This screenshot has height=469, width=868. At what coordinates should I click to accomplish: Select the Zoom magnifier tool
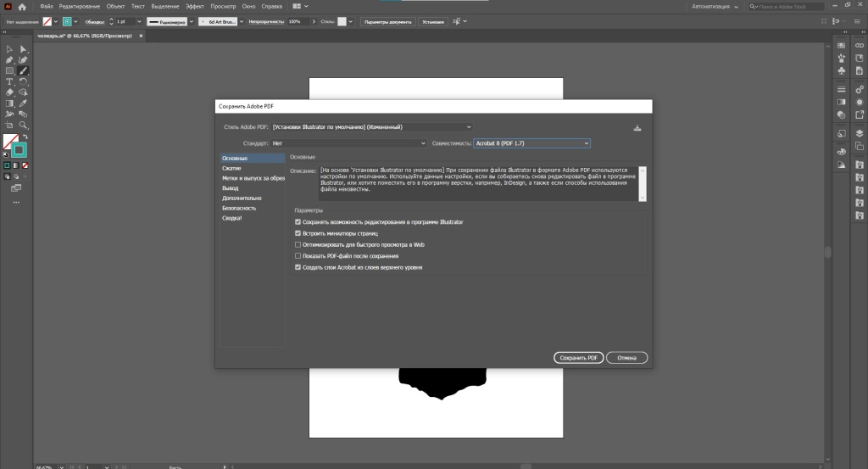(23, 126)
